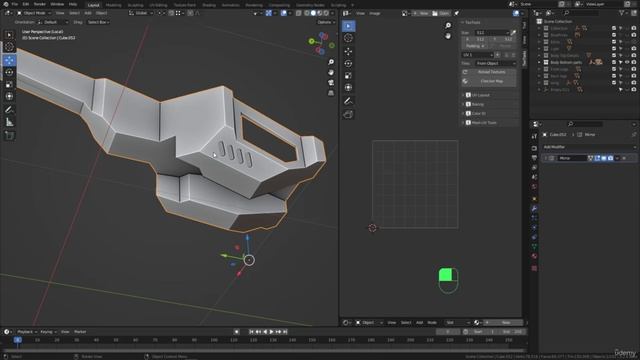Toggle Mirror modifier render display
This screenshot has width=640, height=360.
pyautogui.click(x=610, y=158)
